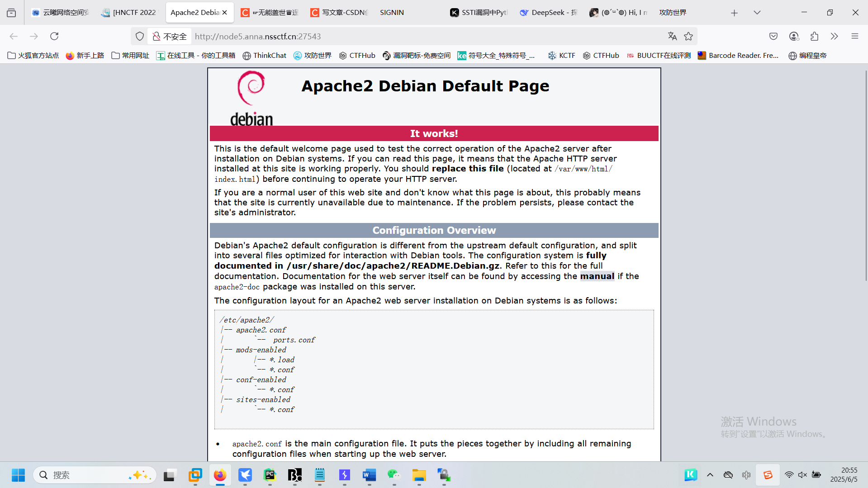Open the Firefox application menu
The height and width of the screenshot is (488, 868).
(x=855, y=36)
